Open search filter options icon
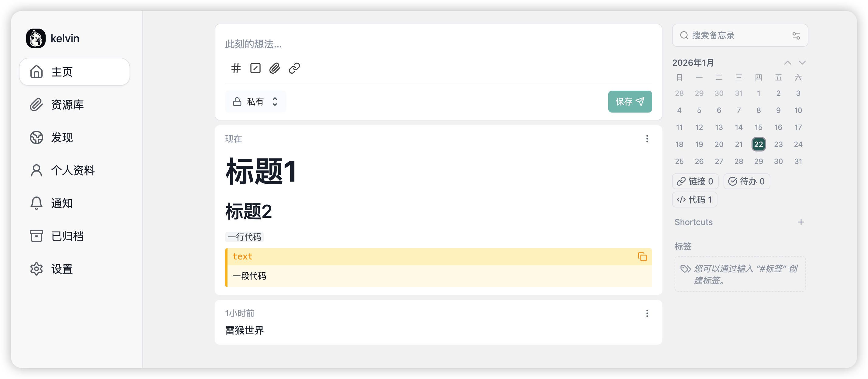Viewport: 868px width, 379px height. pyautogui.click(x=796, y=36)
